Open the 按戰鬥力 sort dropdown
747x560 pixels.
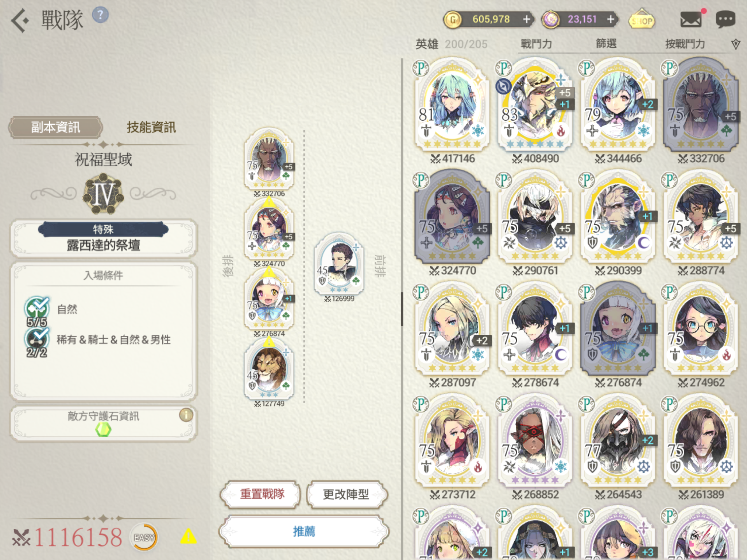pyautogui.click(x=685, y=44)
